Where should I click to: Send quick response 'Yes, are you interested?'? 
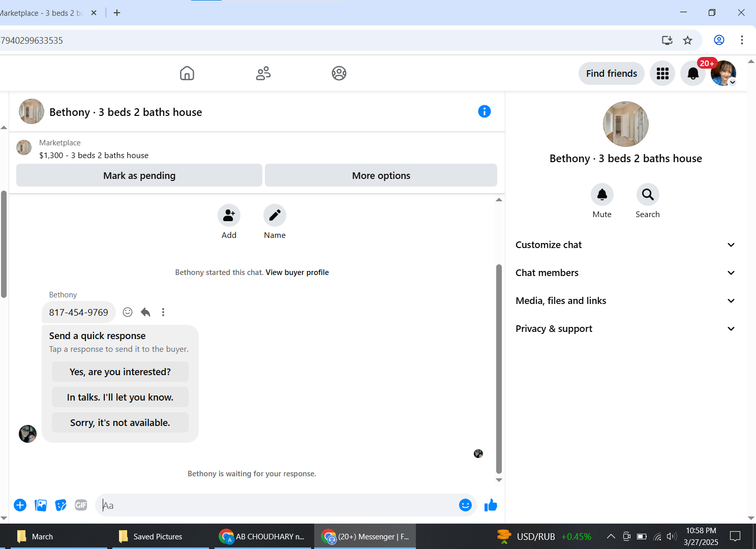120,372
